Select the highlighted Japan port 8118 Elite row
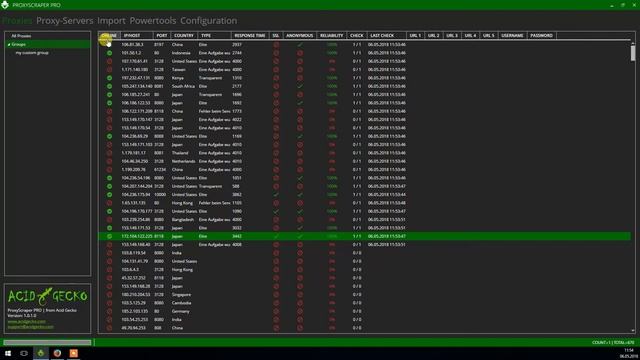Screen dimensions: 640x360 pyautogui.click(x=364, y=236)
